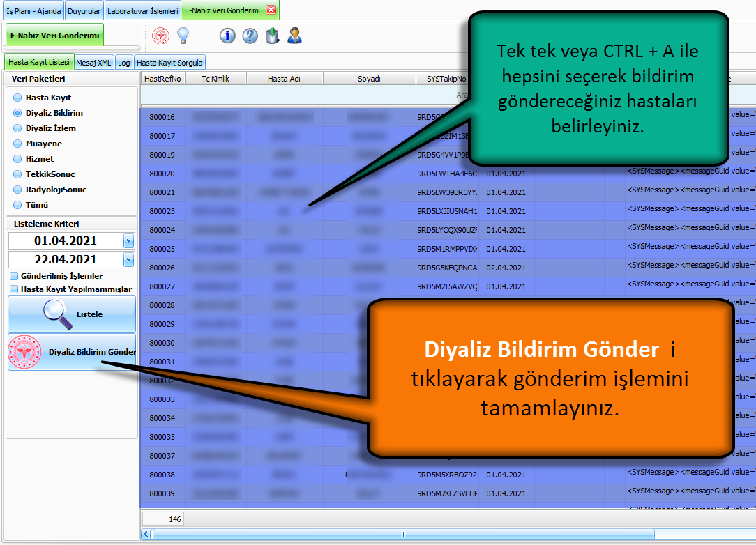The image size is (756, 545).
Task: Select the row with HastRefNo 800028
Action: coord(448,305)
